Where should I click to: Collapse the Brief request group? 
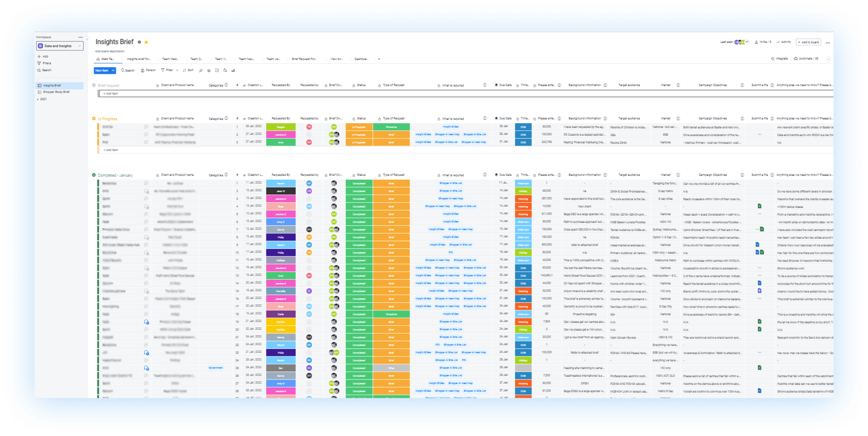[x=94, y=85]
